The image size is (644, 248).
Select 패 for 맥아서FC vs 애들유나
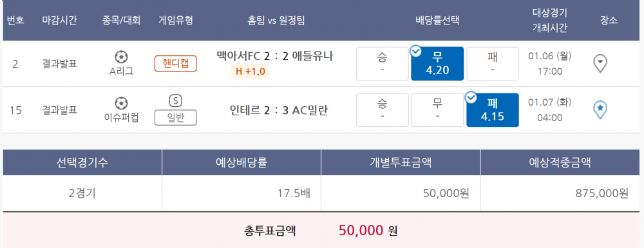[493, 64]
